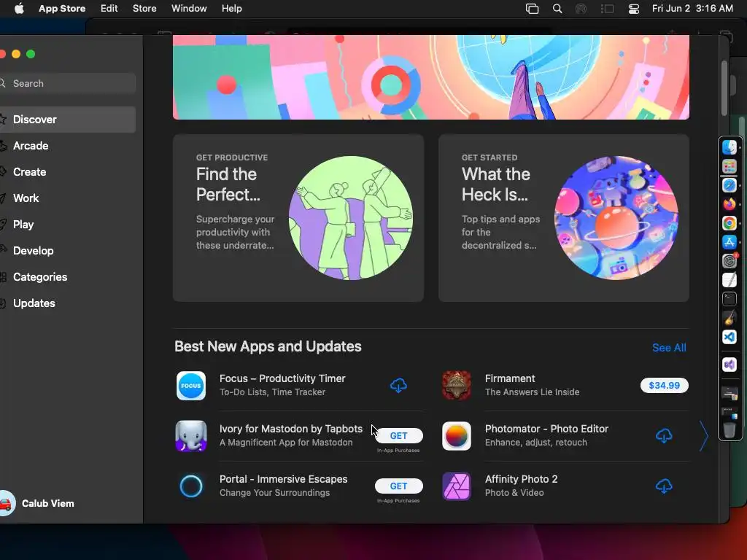Open System Settings from the dock
Screen dimensions: 747x560
(729, 261)
